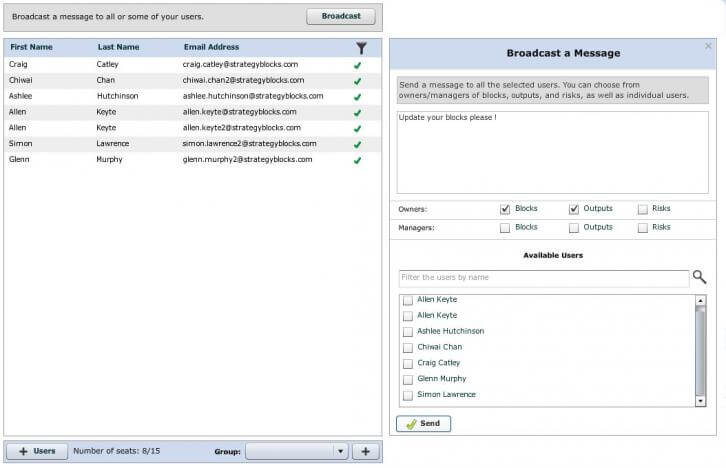Click the magnifier search icon

pyautogui.click(x=699, y=277)
